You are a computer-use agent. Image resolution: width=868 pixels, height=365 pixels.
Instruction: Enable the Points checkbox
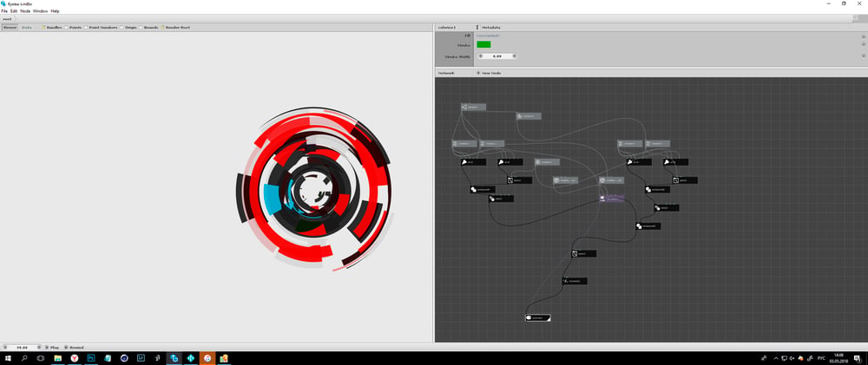66,27
